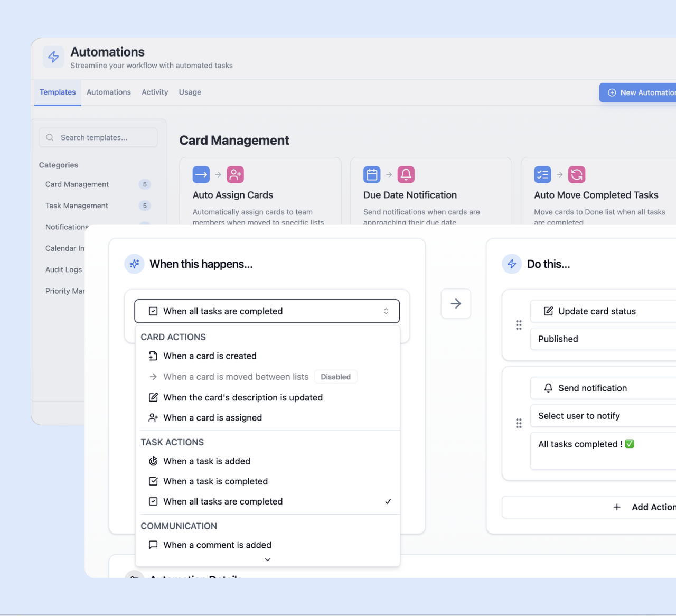Switch to the Usage tab
The height and width of the screenshot is (616, 676).
[190, 92]
